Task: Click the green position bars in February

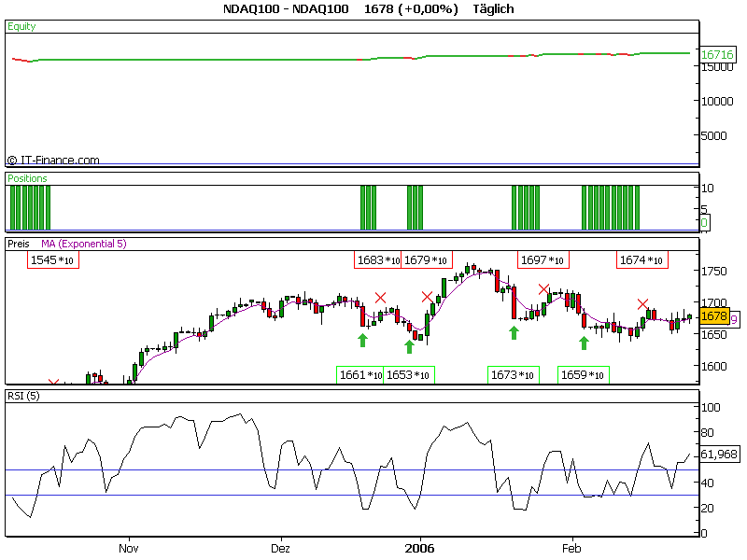Action: (611, 208)
